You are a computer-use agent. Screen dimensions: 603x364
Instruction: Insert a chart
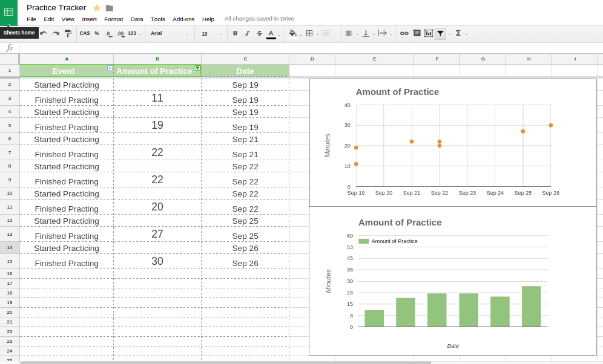429,33
